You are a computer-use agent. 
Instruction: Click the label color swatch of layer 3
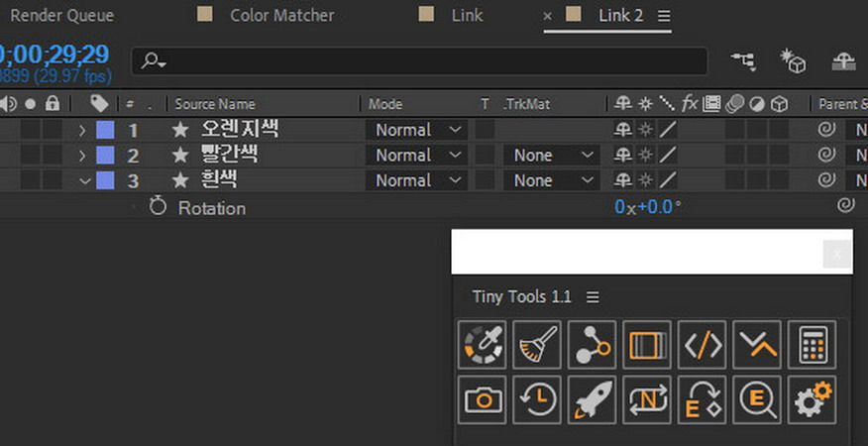click(x=105, y=180)
